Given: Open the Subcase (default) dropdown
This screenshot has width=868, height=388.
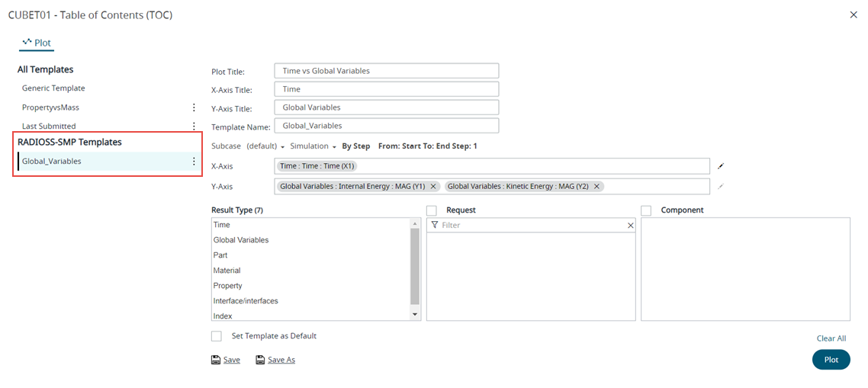Looking at the screenshot, I should click(x=265, y=146).
